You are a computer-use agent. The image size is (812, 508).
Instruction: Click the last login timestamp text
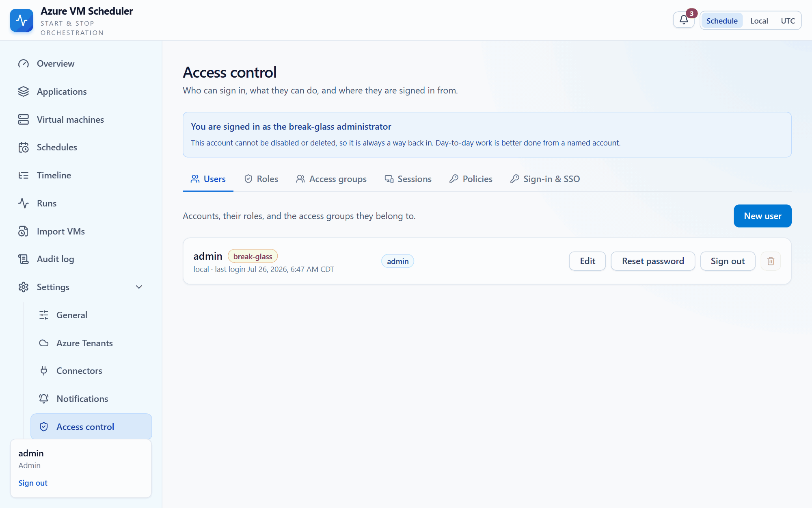tap(274, 269)
